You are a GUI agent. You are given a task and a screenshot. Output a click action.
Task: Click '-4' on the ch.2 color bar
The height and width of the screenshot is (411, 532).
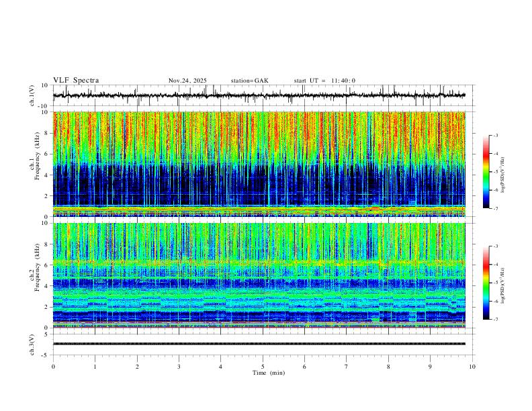pyautogui.click(x=496, y=265)
